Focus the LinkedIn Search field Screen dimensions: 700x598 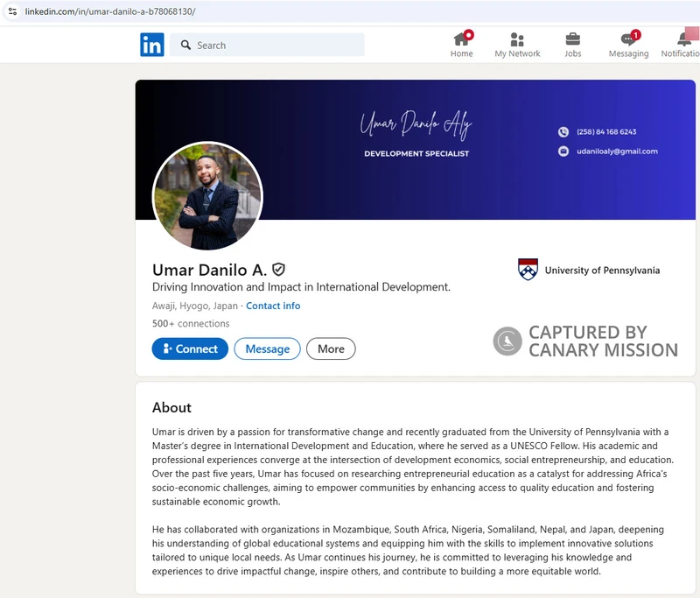(267, 46)
